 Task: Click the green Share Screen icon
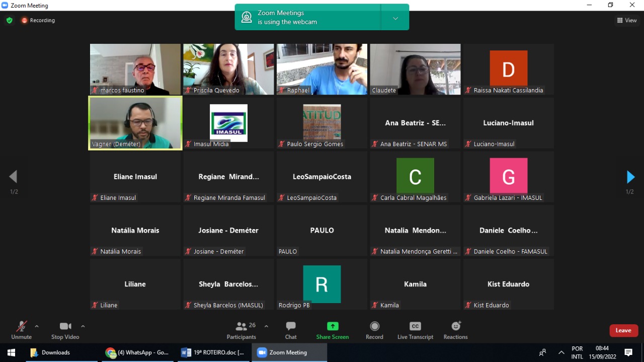click(333, 326)
